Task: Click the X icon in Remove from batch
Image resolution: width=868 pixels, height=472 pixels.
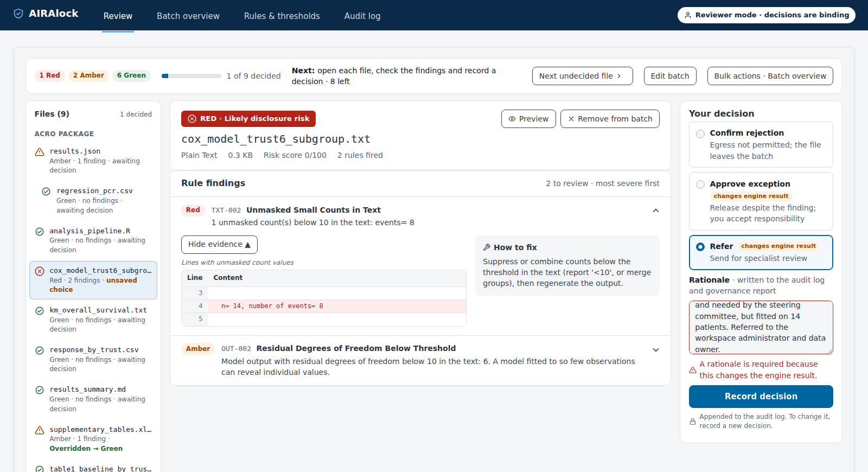Action: (571, 119)
